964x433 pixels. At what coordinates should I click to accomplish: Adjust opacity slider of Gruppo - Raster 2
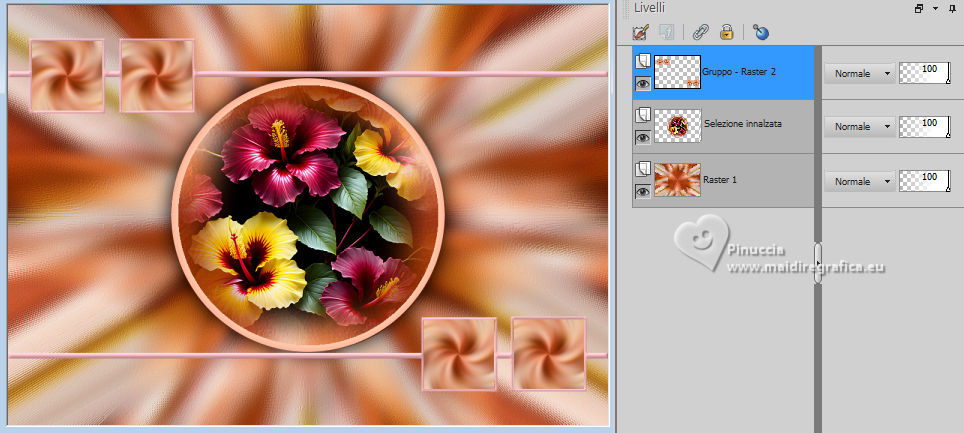(925, 73)
